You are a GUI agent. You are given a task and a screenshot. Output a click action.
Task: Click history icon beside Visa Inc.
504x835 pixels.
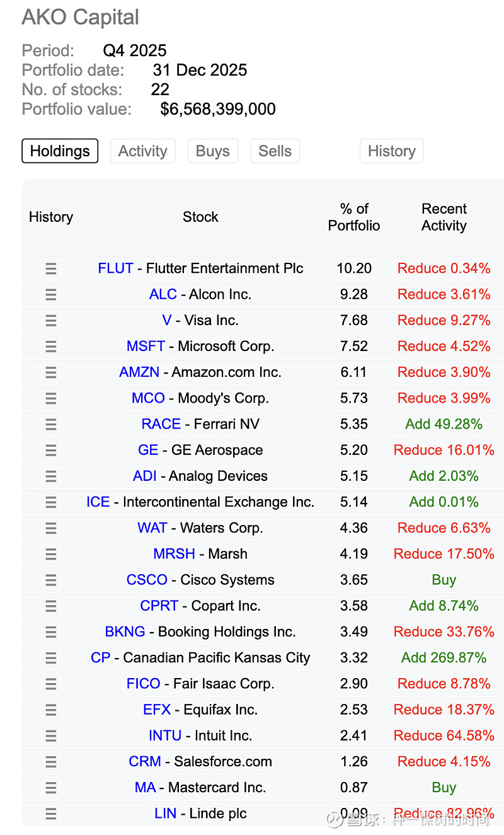coord(51,321)
